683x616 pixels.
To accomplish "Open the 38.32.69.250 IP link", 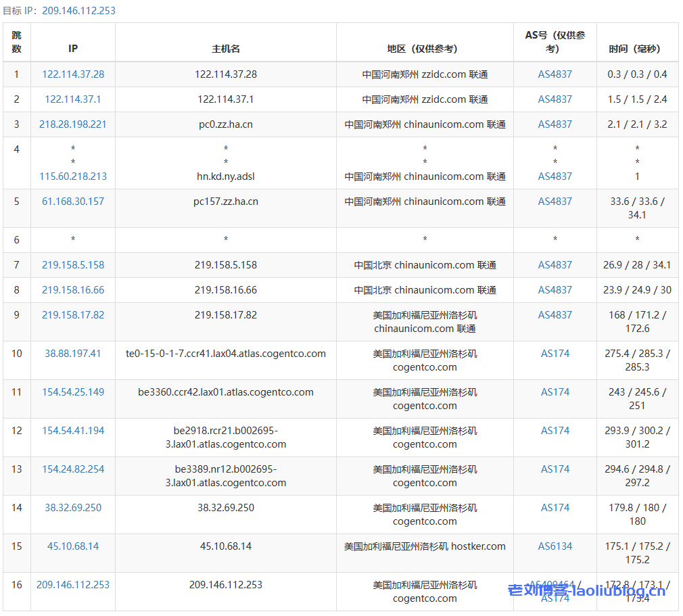I will point(73,508).
